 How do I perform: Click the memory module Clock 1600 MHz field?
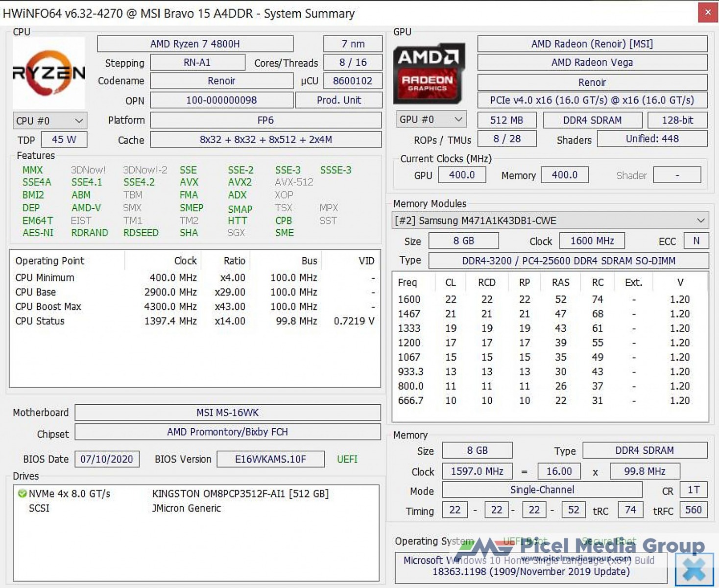pos(592,241)
